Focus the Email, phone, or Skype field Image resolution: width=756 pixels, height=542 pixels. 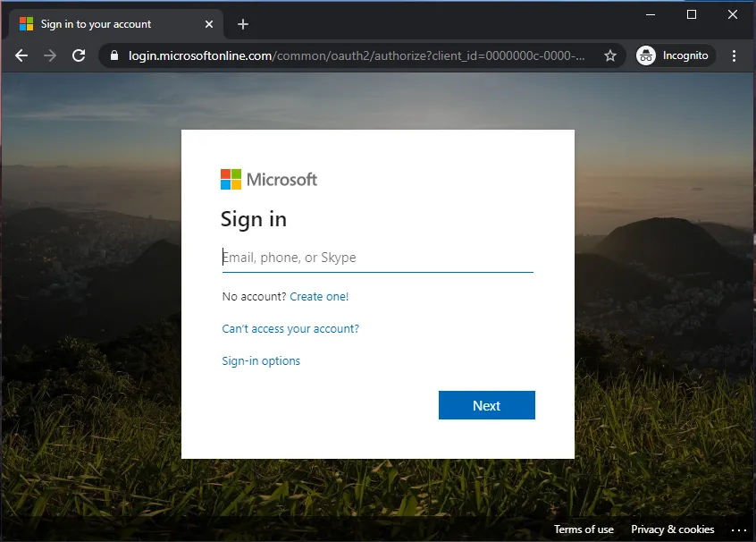[x=377, y=258]
